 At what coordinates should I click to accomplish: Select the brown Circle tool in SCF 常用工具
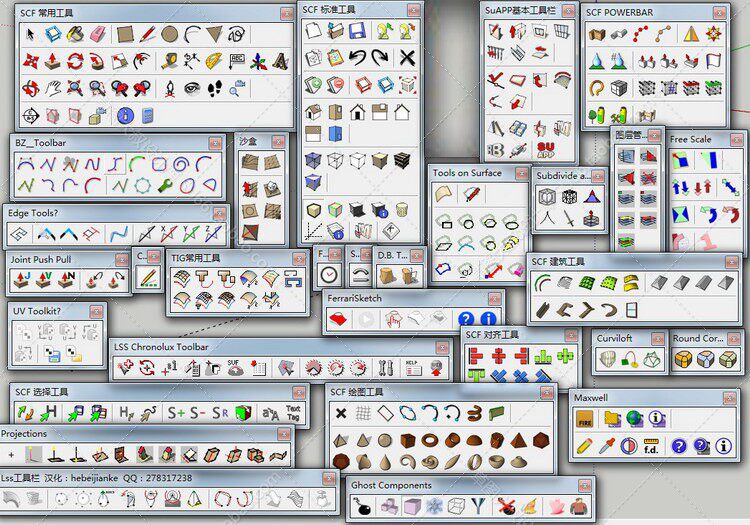[169, 34]
